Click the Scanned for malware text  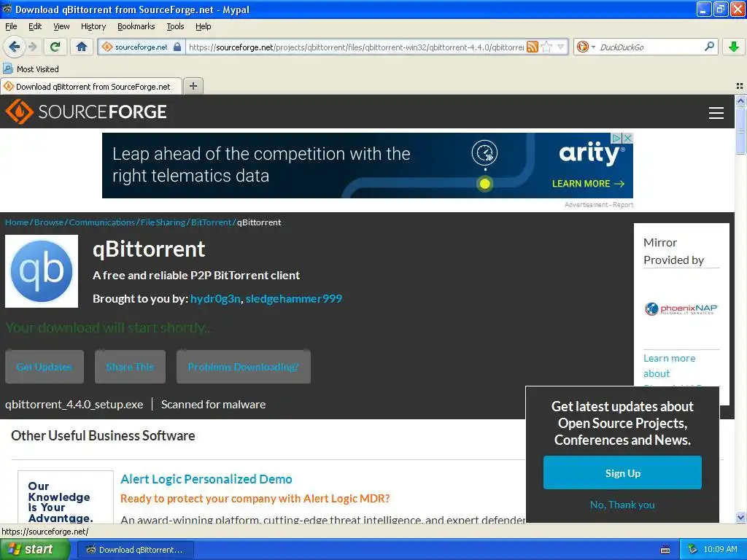214,404
